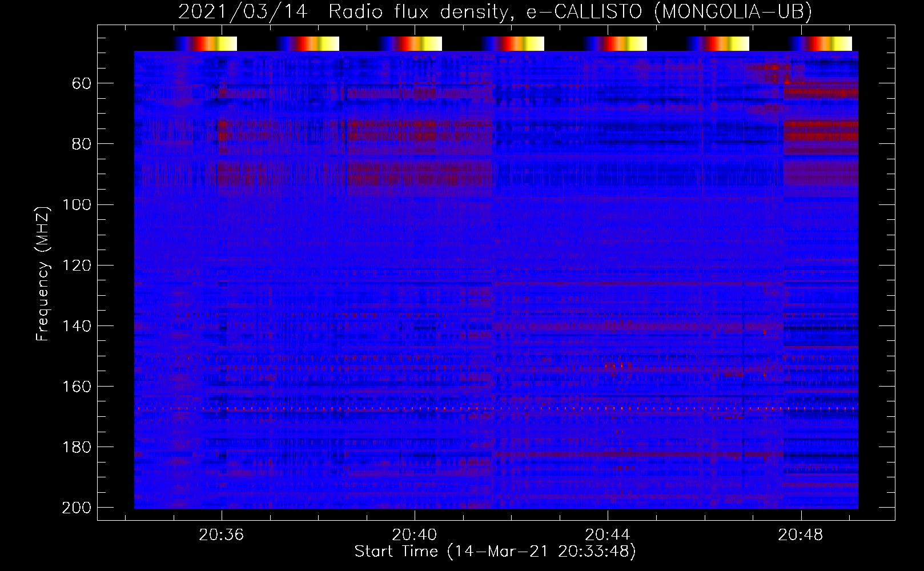Click the 60 frequency tick label
Viewport: 924px width, 571px height.
point(82,84)
